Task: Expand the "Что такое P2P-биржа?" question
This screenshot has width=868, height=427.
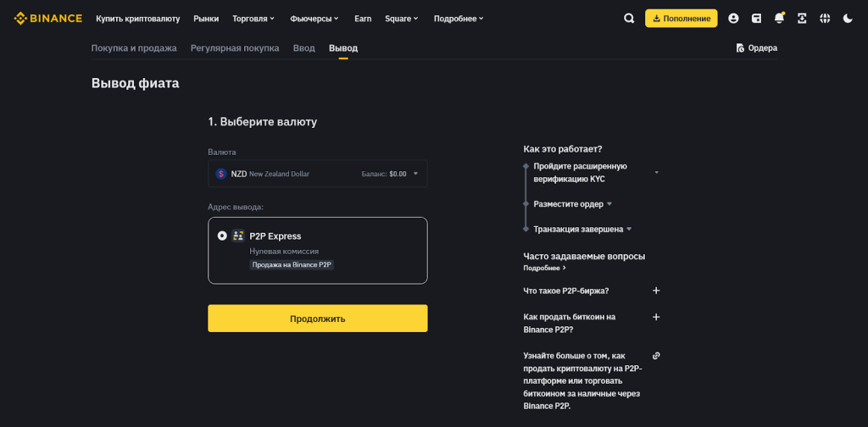Action: click(x=656, y=291)
